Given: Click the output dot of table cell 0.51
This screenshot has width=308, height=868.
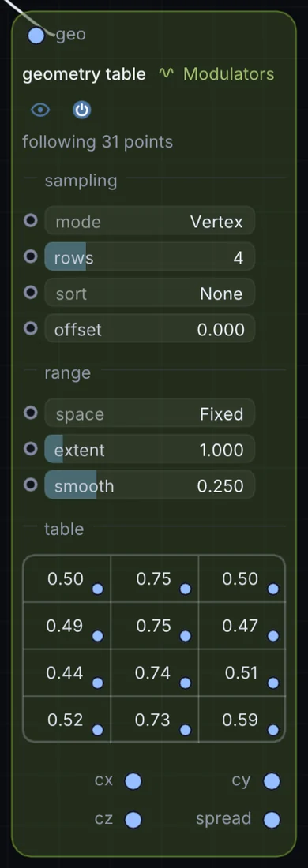Looking at the screenshot, I should pos(273,683).
